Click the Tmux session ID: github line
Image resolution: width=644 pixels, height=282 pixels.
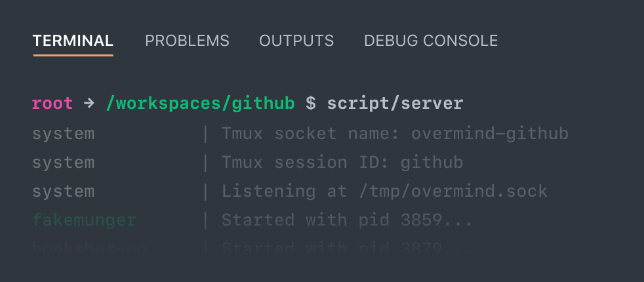342,163
